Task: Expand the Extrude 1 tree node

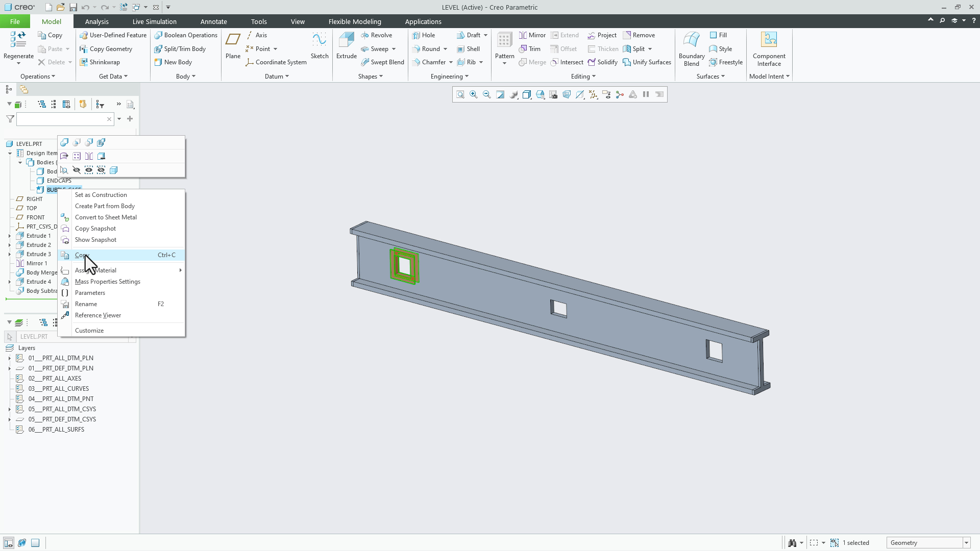Action: (9, 235)
